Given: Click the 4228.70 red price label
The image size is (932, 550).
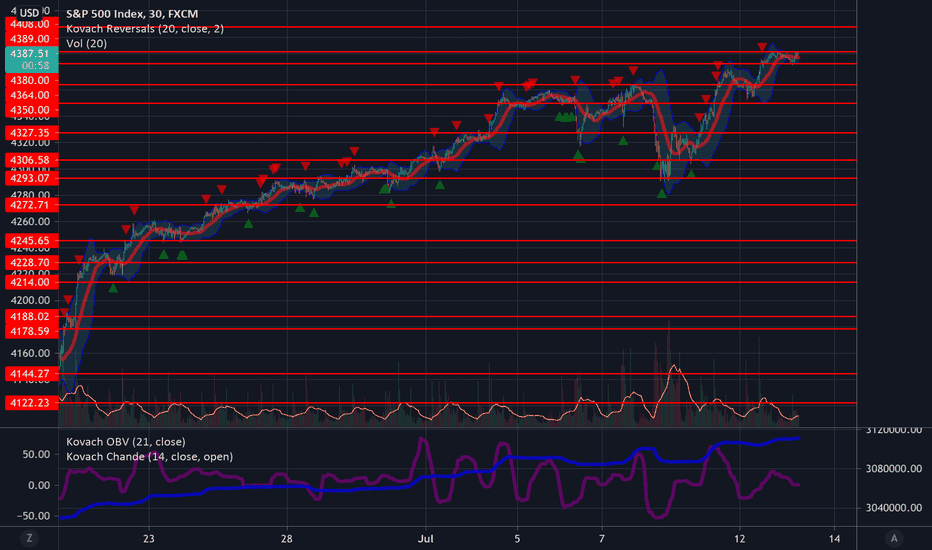Looking at the screenshot, I should tap(32, 263).
